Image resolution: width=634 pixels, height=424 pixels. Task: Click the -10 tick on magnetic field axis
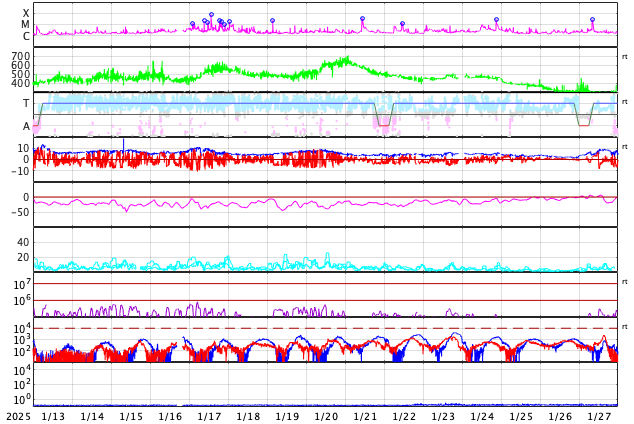[20, 171]
